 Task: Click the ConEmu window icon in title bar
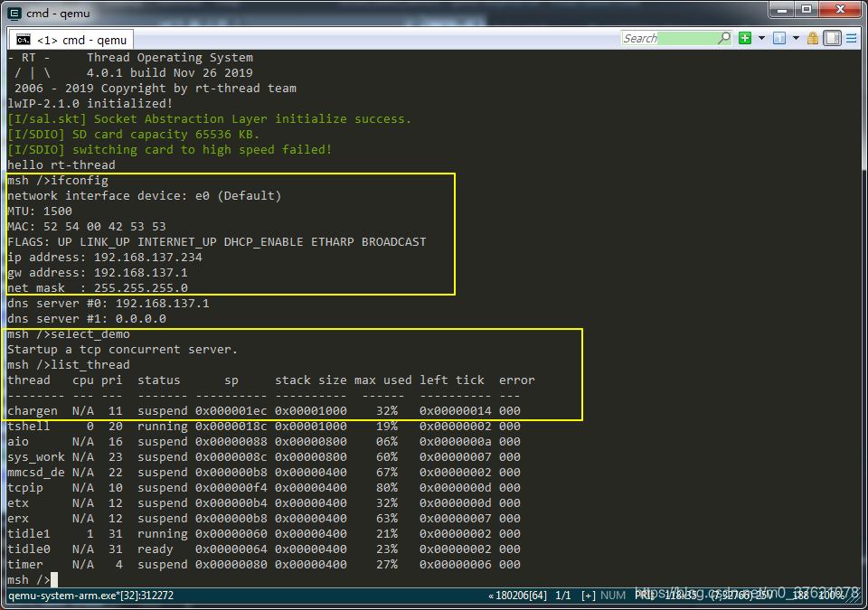click(x=14, y=13)
